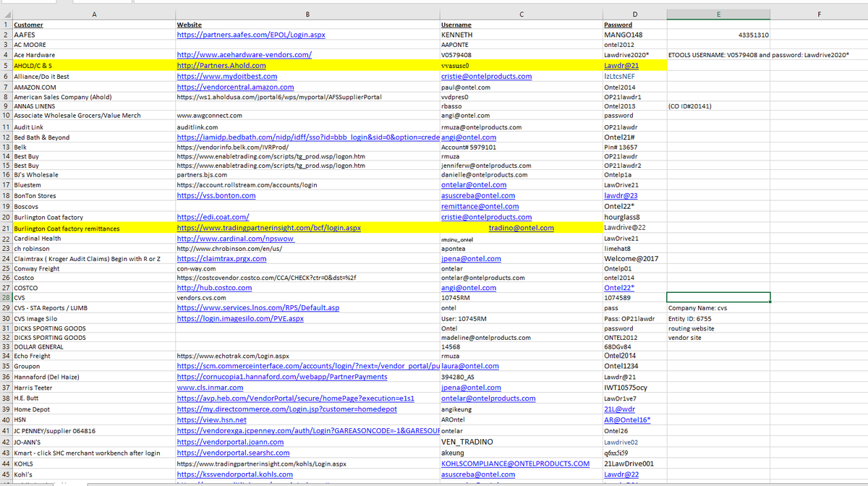Image resolution: width=868 pixels, height=486 pixels.
Task: Select the Entity ID: 6755 cell
Action: [718, 318]
